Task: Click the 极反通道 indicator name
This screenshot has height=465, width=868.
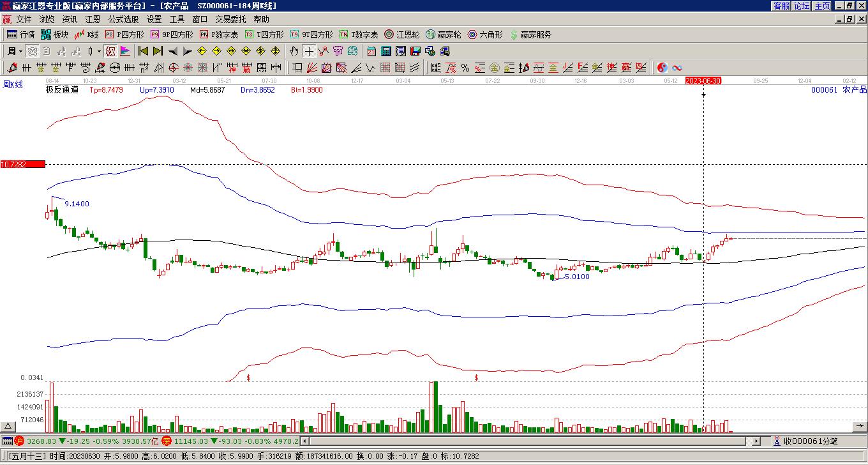Action: pyautogui.click(x=62, y=90)
